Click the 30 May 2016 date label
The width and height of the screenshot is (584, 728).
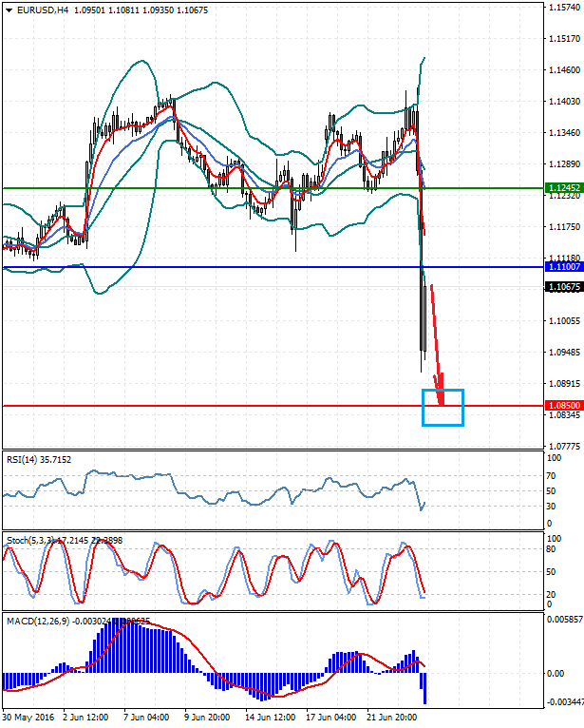(x=28, y=716)
